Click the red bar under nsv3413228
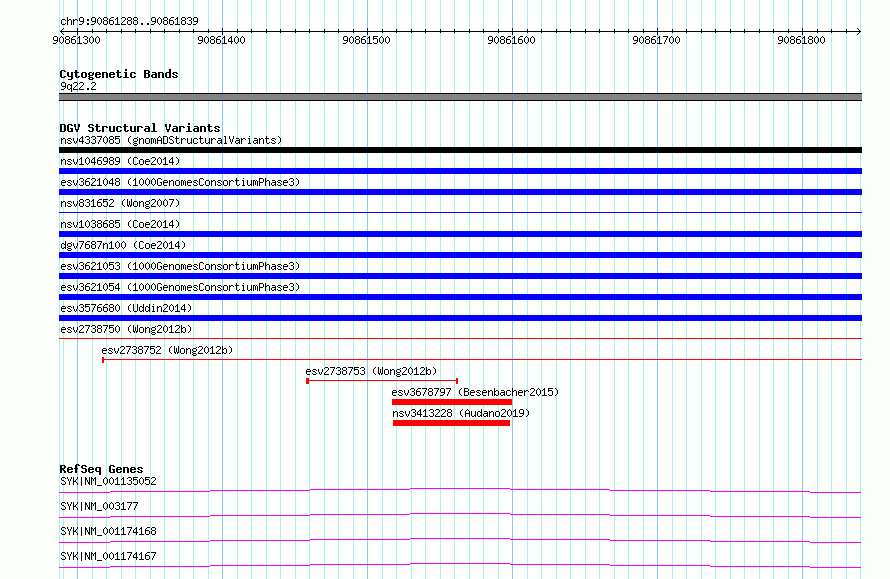Screen dimensions: 890x579 pos(451,423)
